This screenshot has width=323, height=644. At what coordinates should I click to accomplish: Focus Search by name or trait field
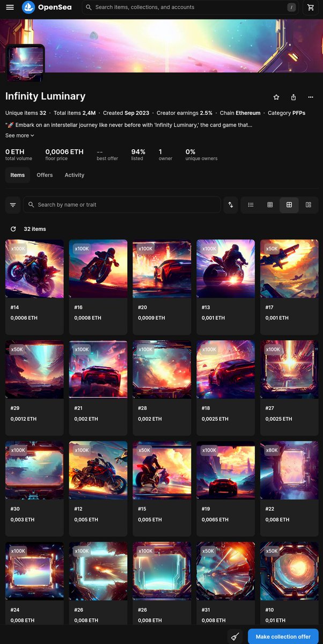(x=122, y=204)
